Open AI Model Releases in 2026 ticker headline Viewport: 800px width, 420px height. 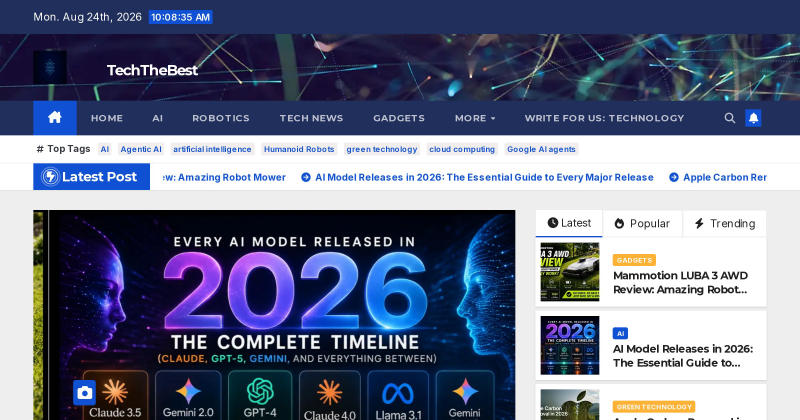[484, 177]
